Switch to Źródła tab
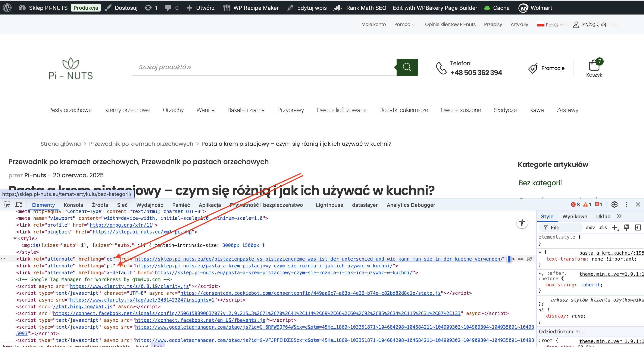Screen dimensions: 644x347 point(100,205)
